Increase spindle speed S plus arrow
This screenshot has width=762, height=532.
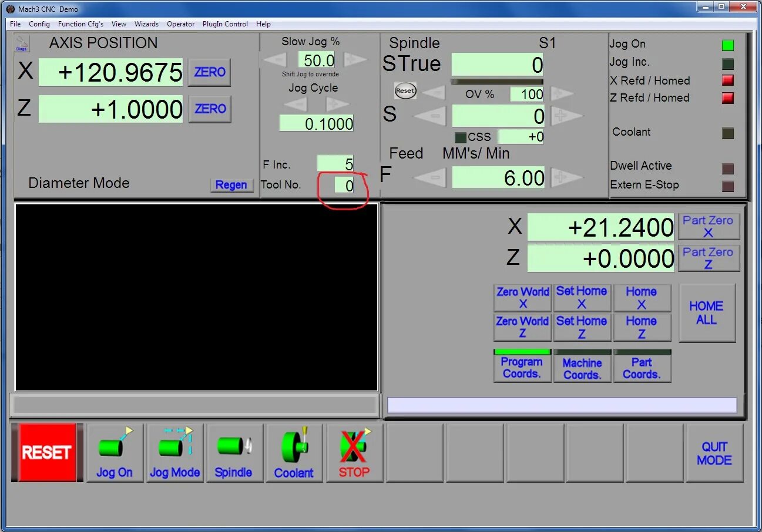point(566,116)
